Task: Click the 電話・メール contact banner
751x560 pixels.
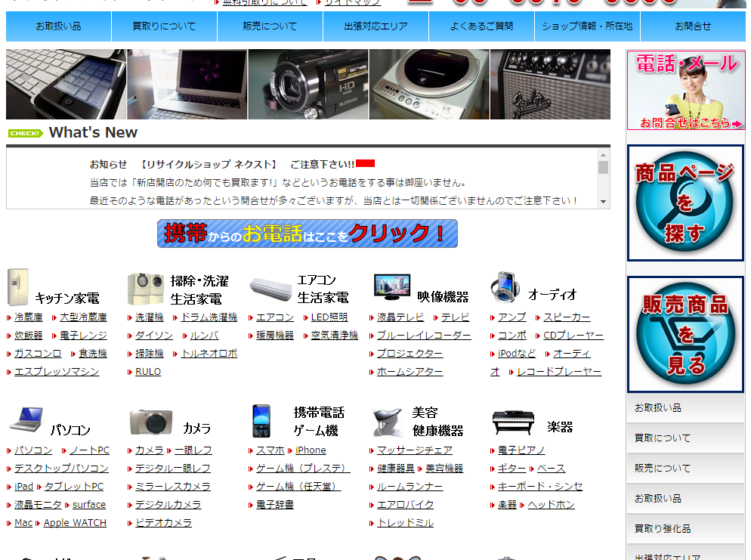Action: click(686, 90)
